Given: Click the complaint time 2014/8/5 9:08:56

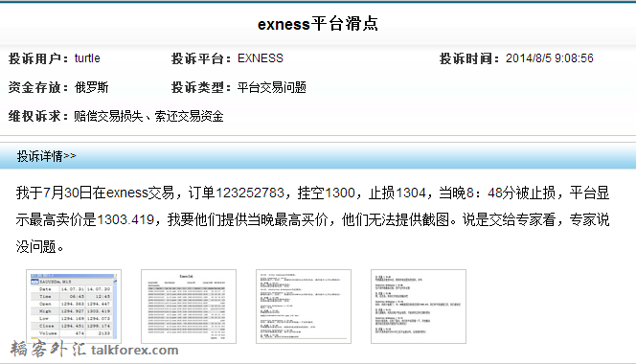Looking at the screenshot, I should pyautogui.click(x=549, y=58).
